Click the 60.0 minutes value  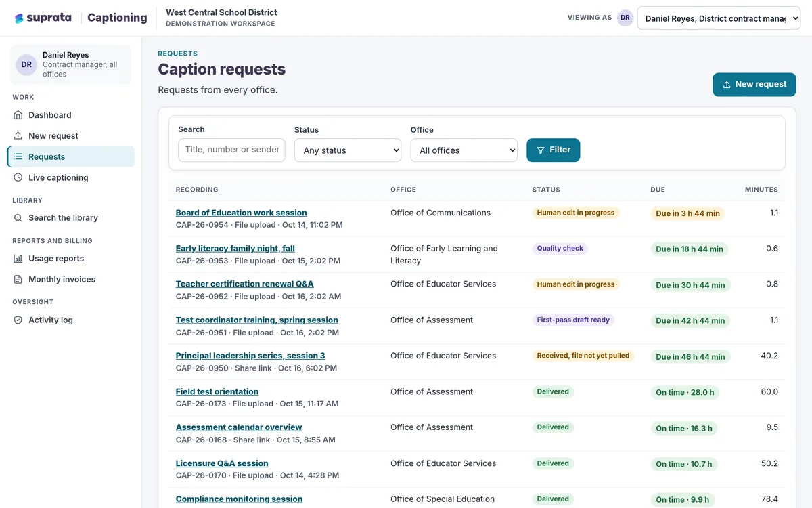pyautogui.click(x=769, y=391)
